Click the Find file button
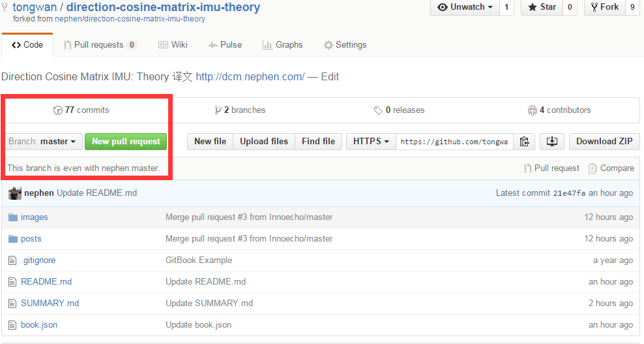 point(318,142)
